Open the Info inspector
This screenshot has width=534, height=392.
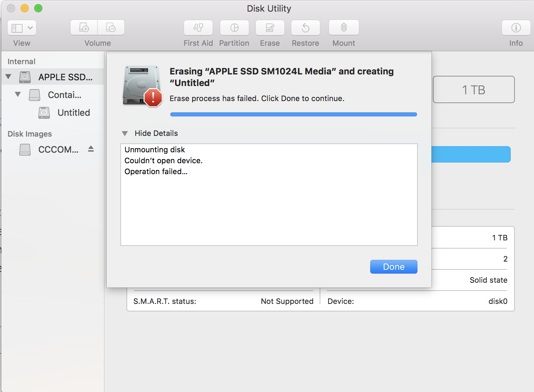tap(516, 28)
